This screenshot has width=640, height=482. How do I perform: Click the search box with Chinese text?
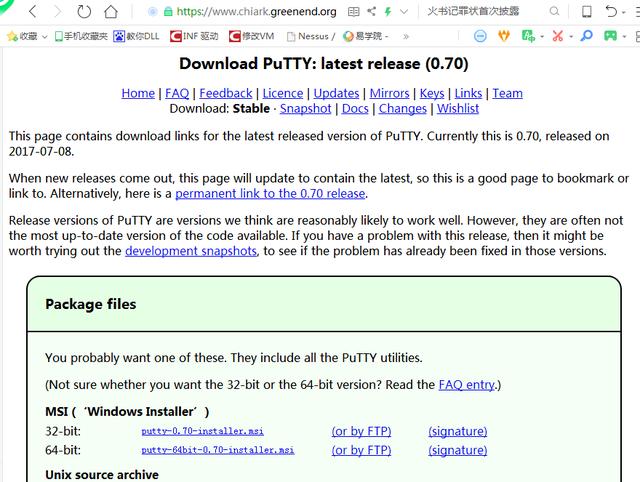point(473,11)
